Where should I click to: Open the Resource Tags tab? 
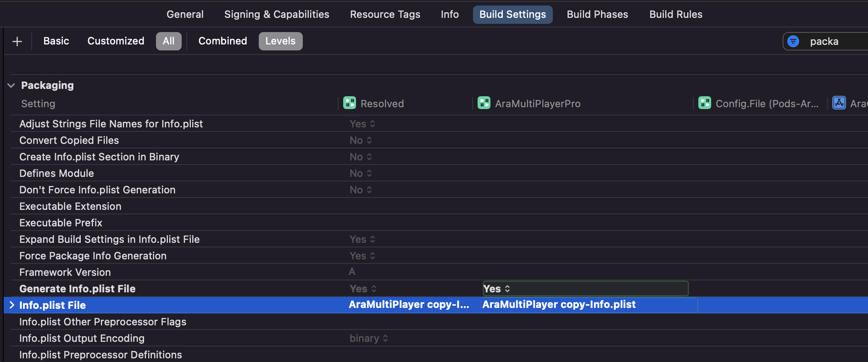385,14
